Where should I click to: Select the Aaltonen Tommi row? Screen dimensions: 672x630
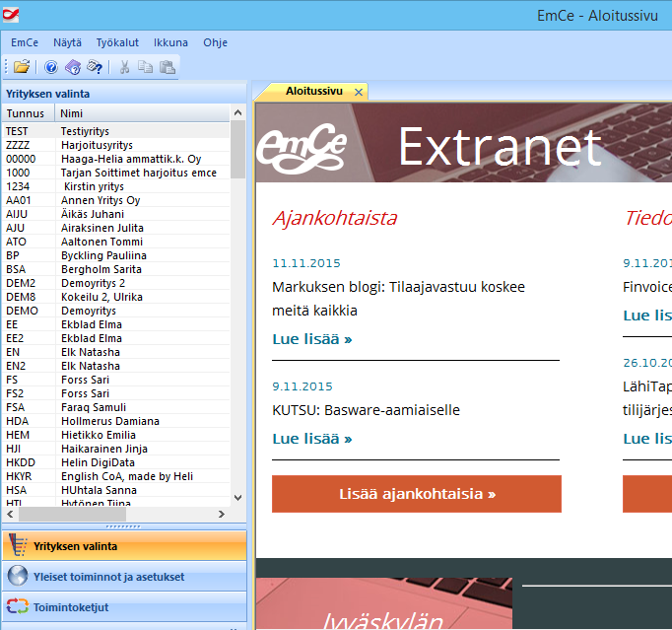pos(116,242)
